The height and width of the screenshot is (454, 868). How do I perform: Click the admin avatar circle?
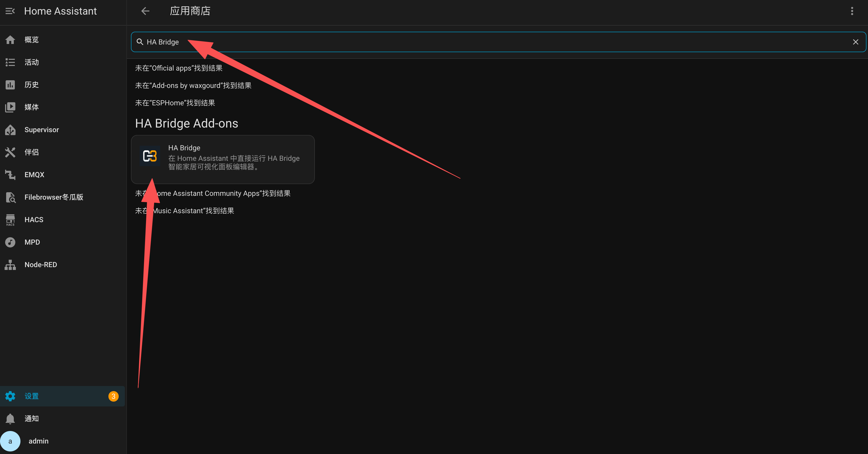coord(10,441)
